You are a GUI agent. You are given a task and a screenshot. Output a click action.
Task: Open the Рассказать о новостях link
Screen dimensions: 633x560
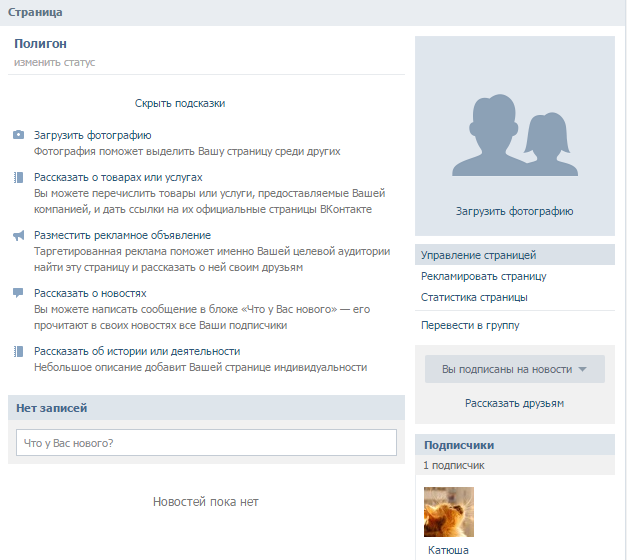tap(90, 293)
